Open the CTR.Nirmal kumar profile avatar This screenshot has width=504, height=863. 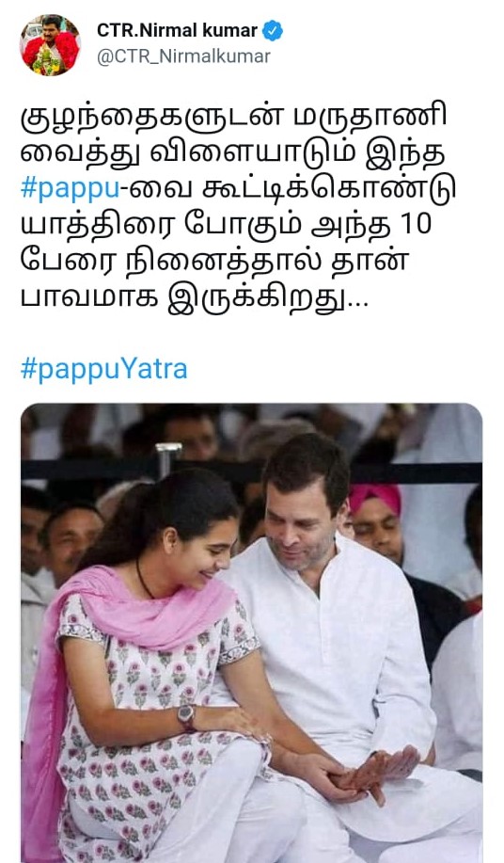click(50, 45)
